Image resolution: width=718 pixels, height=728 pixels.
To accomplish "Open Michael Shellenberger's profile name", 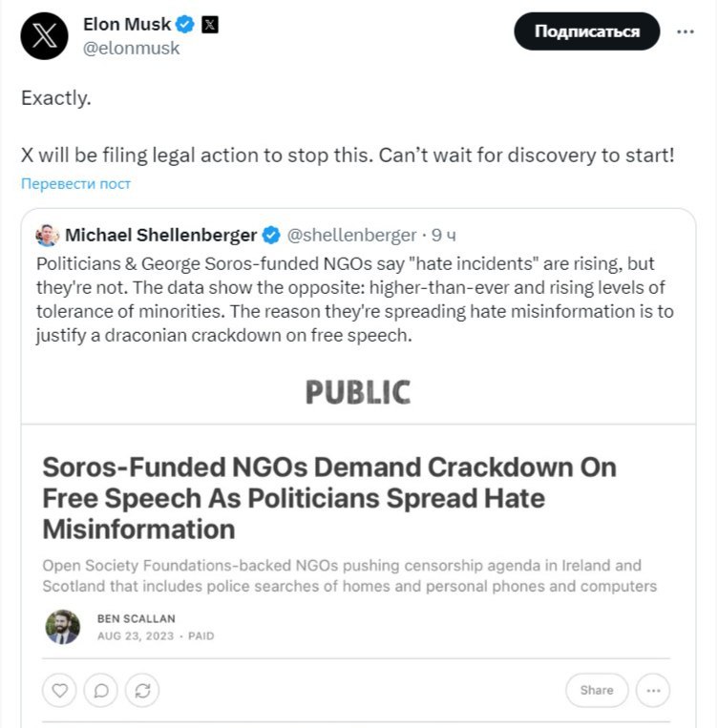I will pos(160,235).
